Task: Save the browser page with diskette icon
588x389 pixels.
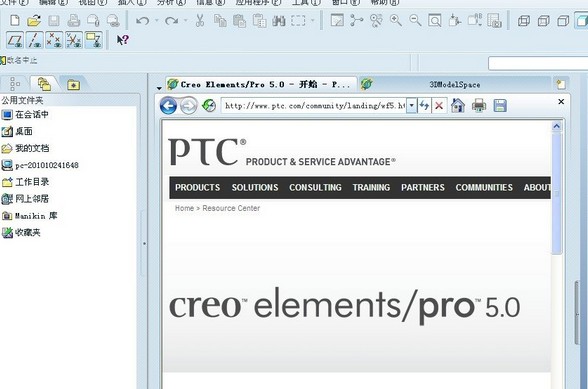Action: (x=500, y=105)
